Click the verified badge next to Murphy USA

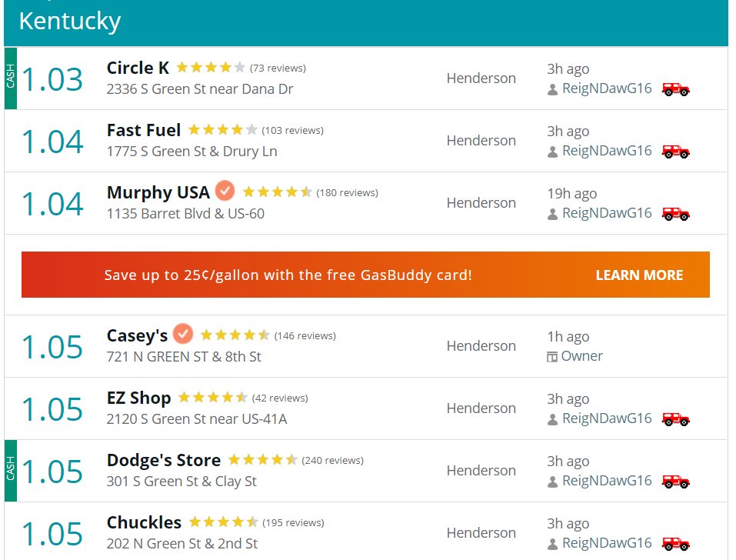click(225, 191)
